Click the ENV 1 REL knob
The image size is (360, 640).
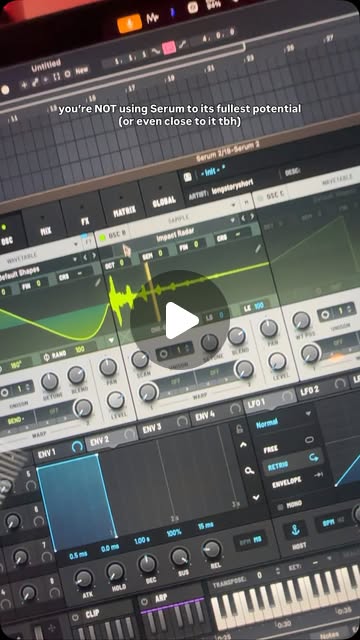point(212,549)
